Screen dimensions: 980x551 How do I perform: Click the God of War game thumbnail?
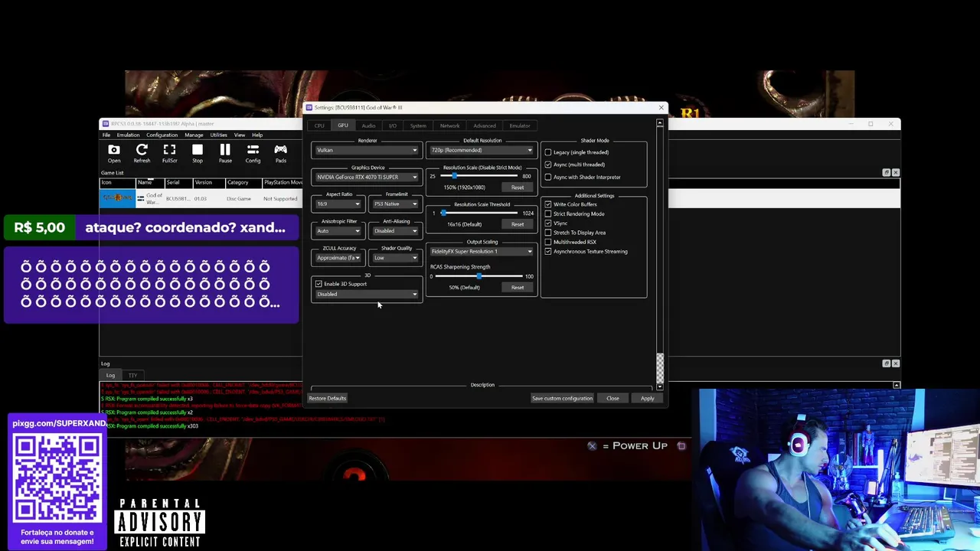[x=118, y=198]
